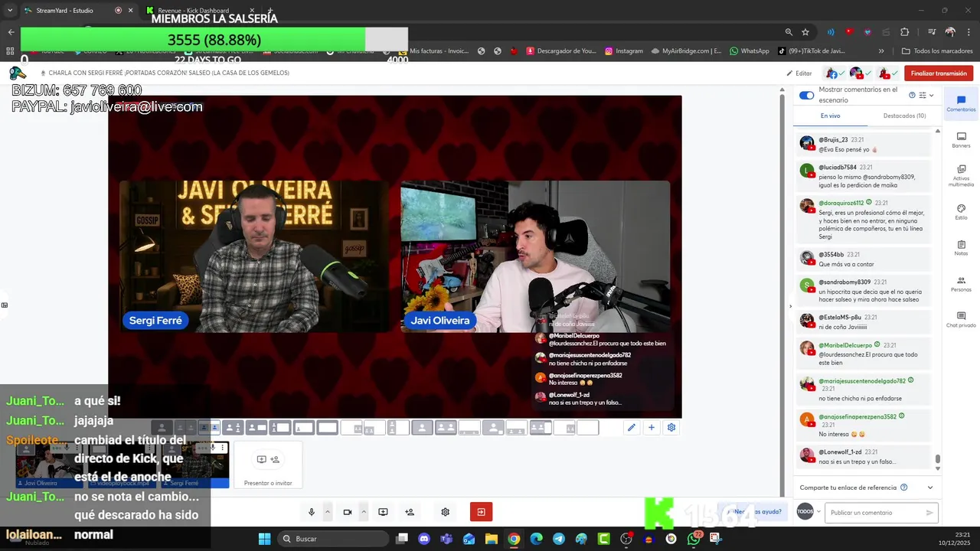980x551 pixels.
Task: Open WhatsApp from the taskbar
Action: [x=694, y=539]
